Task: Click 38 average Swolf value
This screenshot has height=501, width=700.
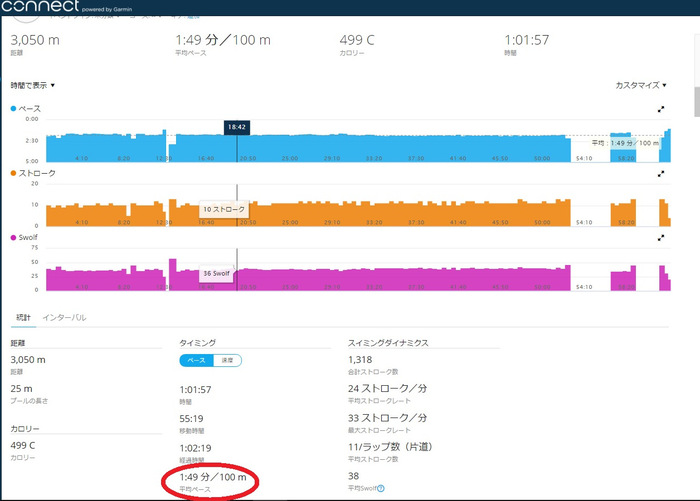Action: click(x=354, y=476)
